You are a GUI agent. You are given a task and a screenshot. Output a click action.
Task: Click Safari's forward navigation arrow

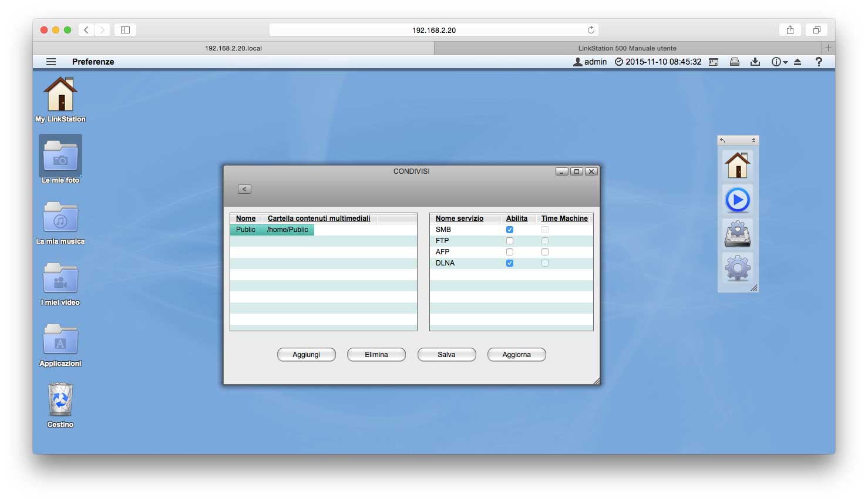[x=102, y=30]
